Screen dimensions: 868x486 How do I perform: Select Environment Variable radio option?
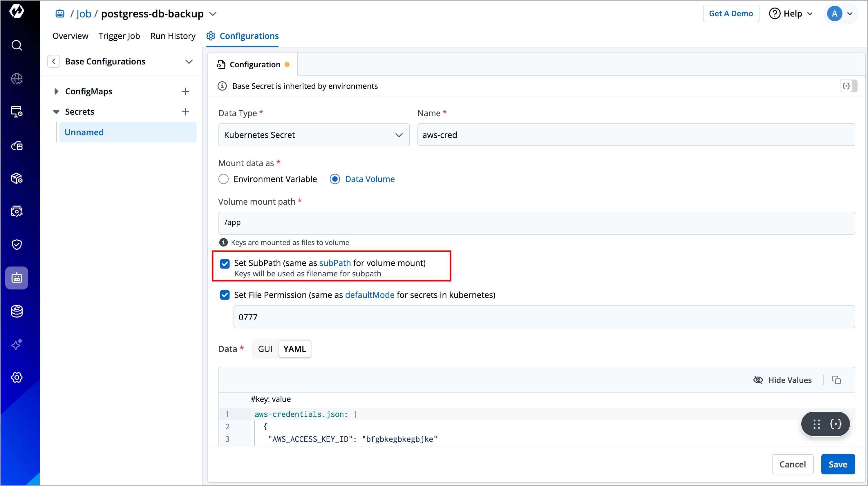(x=223, y=179)
